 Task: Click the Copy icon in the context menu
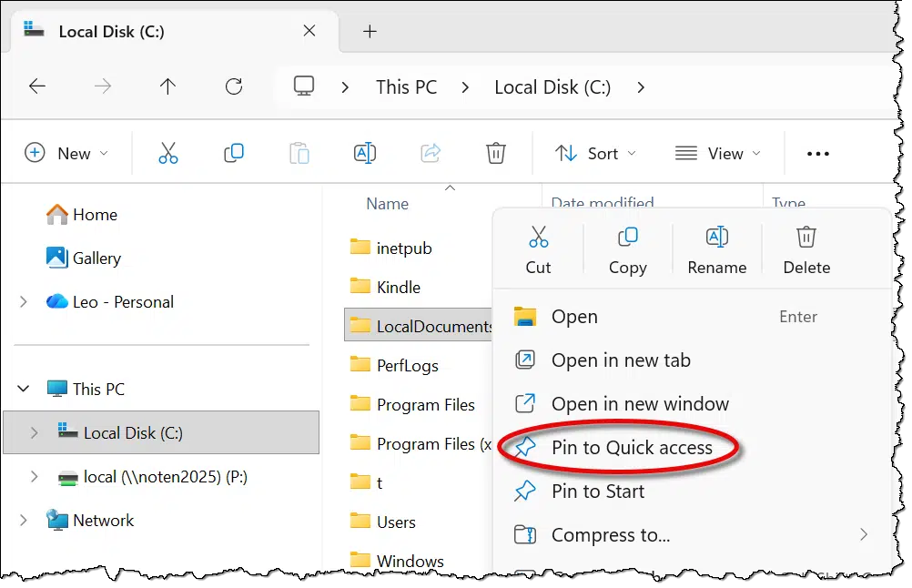[627, 238]
